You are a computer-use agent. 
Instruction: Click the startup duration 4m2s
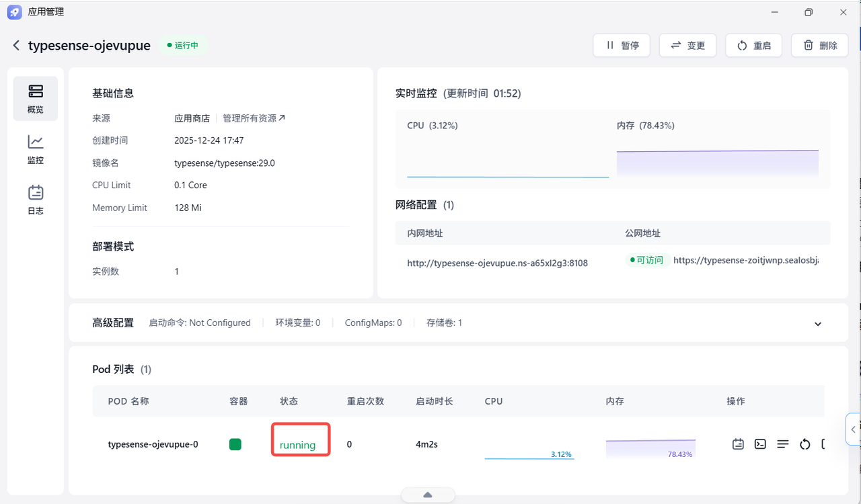pyautogui.click(x=427, y=444)
